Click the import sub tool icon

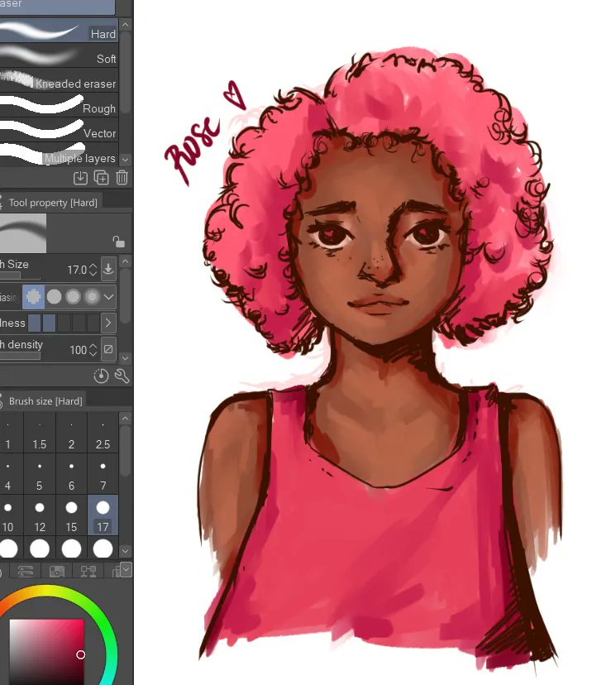pos(80,178)
